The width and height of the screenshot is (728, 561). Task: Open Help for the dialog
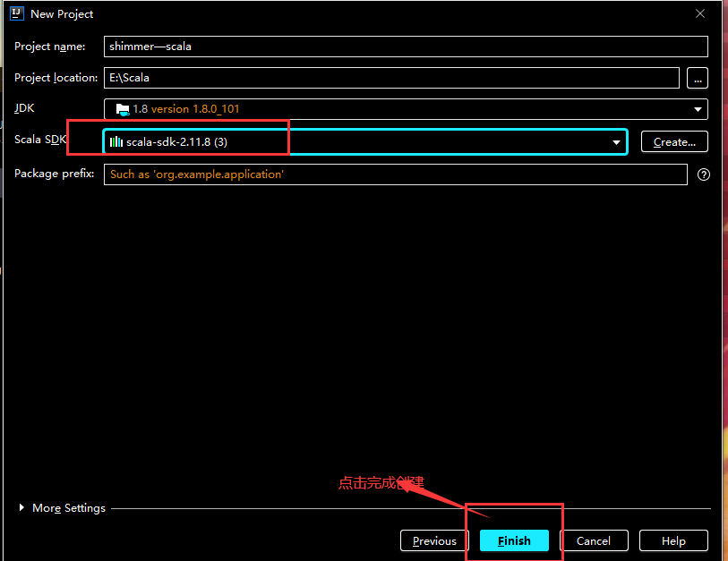(673, 540)
